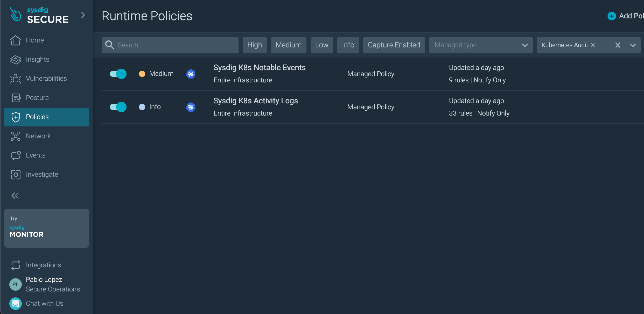Collapse the sidebar with the double chevron

[x=15, y=196]
